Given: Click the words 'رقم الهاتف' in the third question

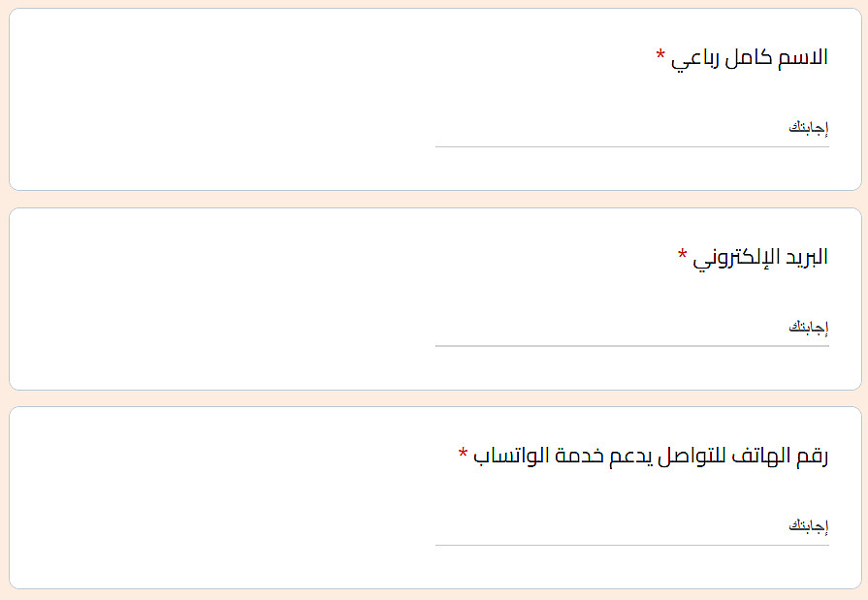Looking at the screenshot, I should pos(779,456).
